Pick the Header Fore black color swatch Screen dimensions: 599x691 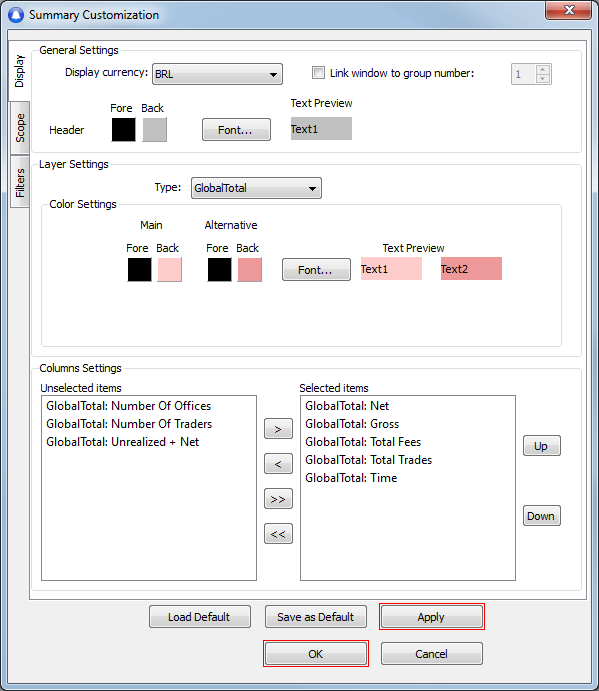(x=123, y=130)
